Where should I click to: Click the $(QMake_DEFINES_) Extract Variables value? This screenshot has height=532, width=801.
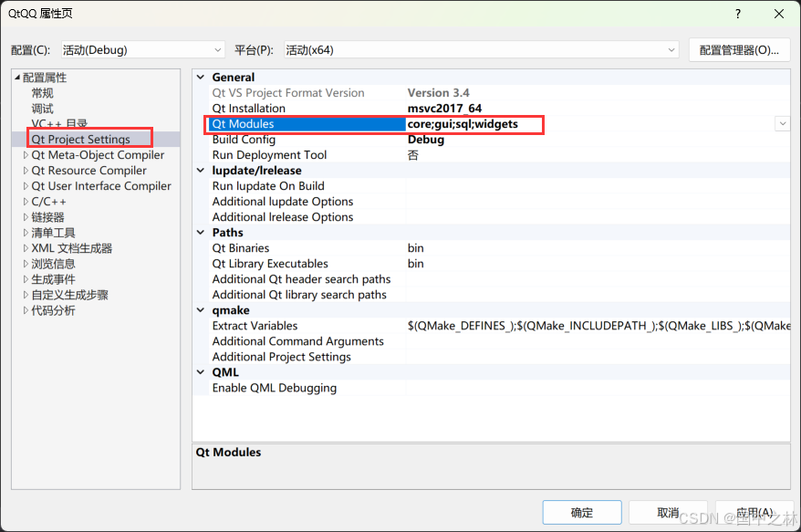pyautogui.click(x=598, y=326)
